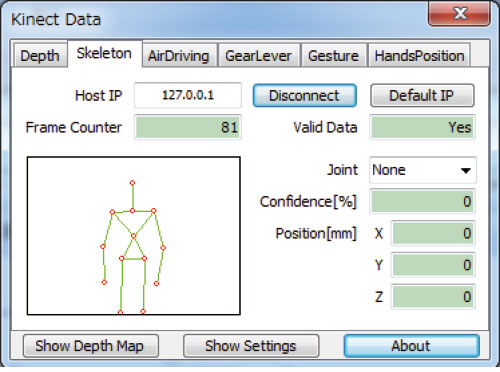
Task: Switch to the HandsPosition tab
Action: click(x=419, y=56)
